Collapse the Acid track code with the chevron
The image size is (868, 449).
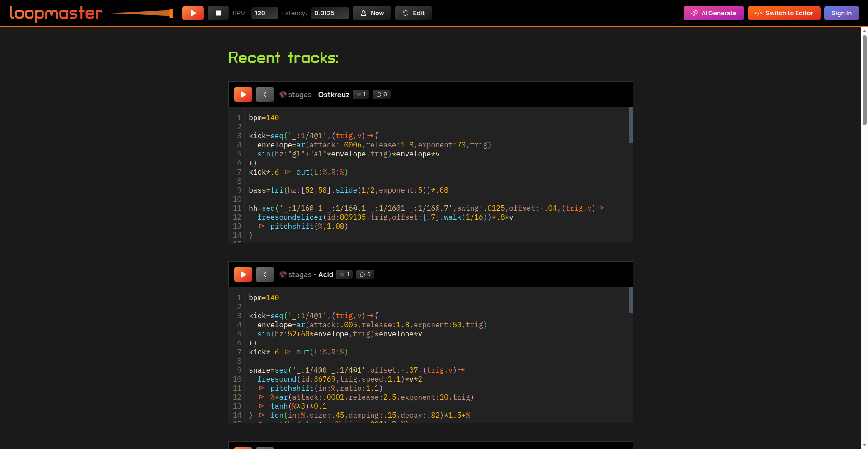pyautogui.click(x=265, y=274)
